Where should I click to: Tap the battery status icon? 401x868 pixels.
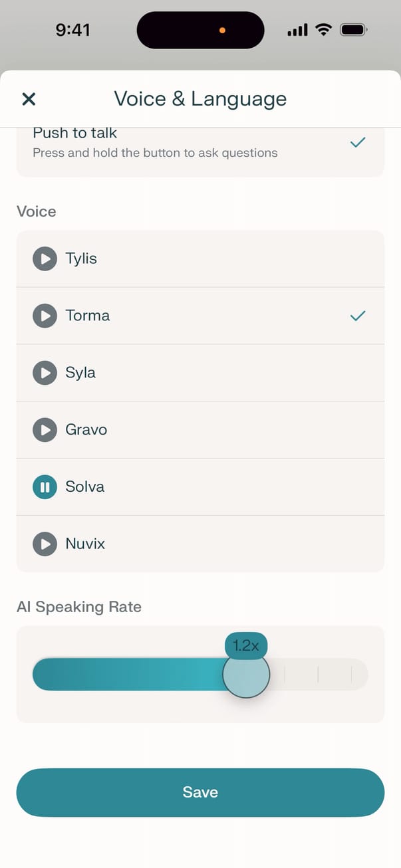[352, 30]
